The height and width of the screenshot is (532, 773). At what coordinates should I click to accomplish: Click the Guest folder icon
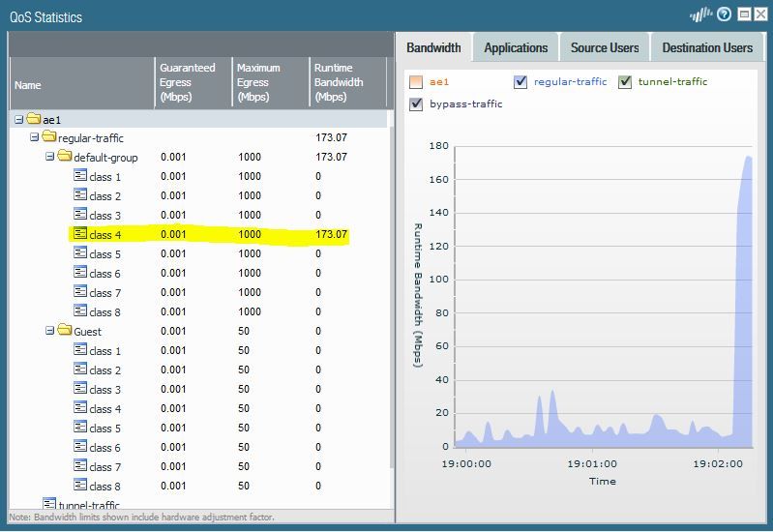pyautogui.click(x=64, y=332)
